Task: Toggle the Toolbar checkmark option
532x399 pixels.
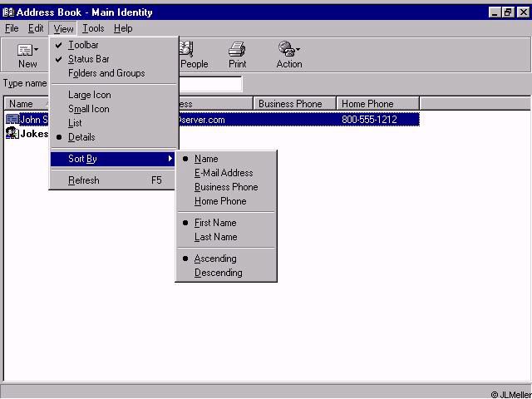Action: coord(83,45)
